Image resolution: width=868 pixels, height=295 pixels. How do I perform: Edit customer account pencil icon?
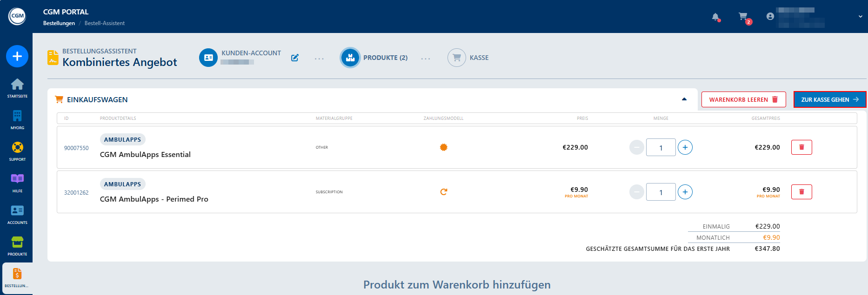pyautogui.click(x=295, y=58)
